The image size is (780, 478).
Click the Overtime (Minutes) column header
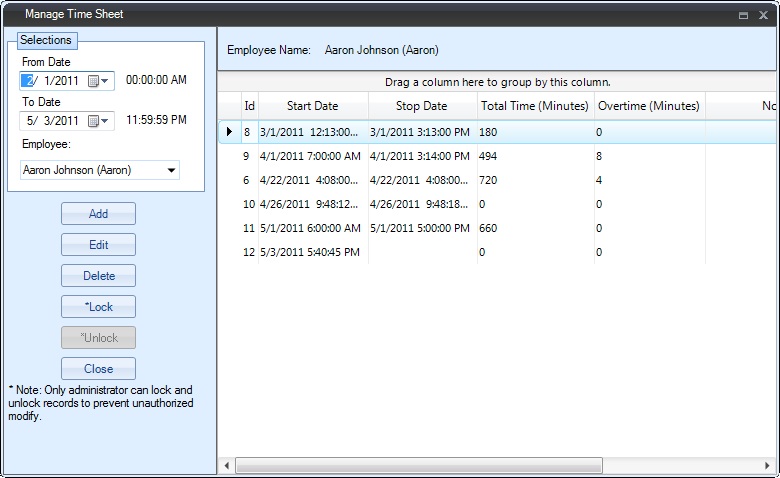(x=648, y=106)
